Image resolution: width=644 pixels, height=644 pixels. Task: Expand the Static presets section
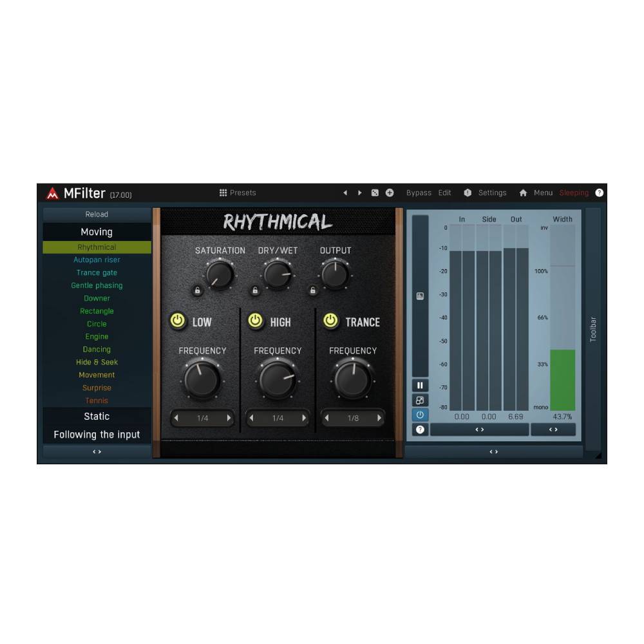pos(97,417)
